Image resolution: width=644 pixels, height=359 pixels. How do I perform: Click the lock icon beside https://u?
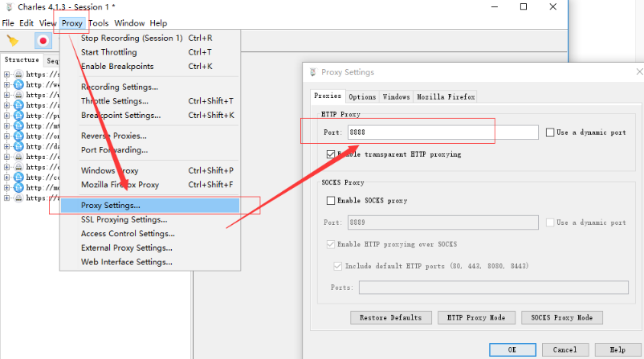pyautogui.click(x=18, y=95)
